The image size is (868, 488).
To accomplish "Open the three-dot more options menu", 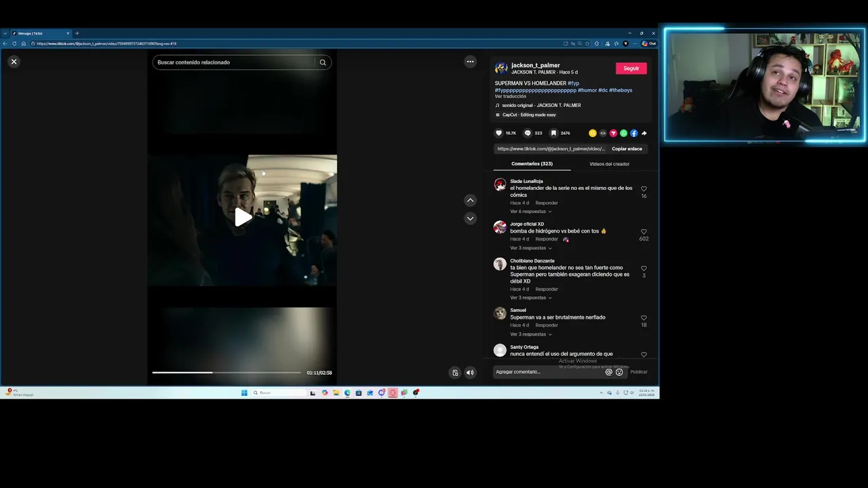I will (x=470, y=62).
